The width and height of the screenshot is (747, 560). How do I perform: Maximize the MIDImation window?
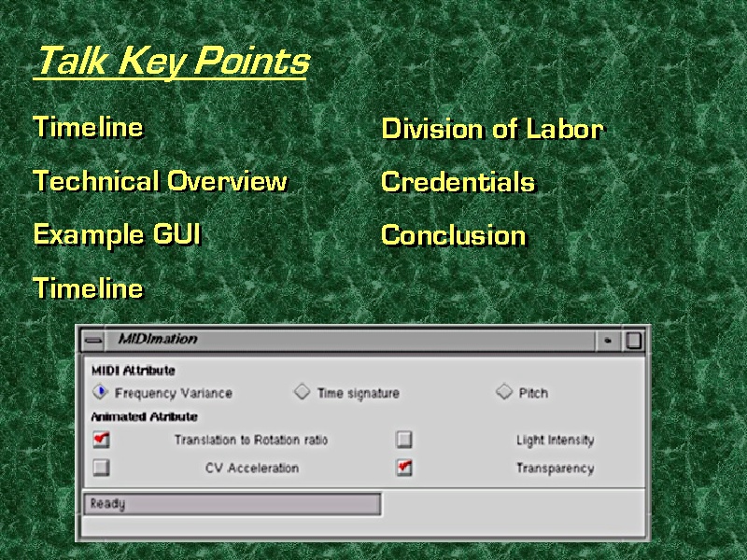click(x=633, y=341)
